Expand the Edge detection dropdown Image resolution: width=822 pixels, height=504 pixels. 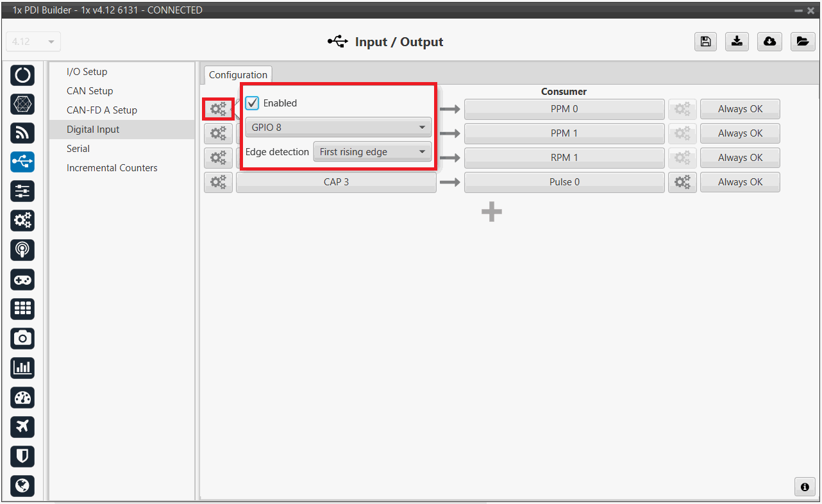click(x=372, y=152)
